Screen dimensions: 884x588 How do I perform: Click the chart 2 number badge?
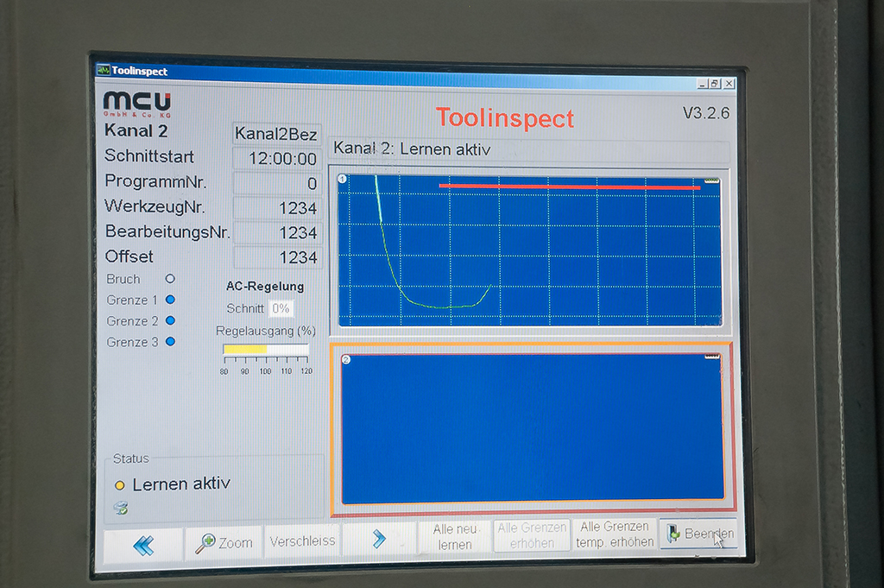click(345, 359)
